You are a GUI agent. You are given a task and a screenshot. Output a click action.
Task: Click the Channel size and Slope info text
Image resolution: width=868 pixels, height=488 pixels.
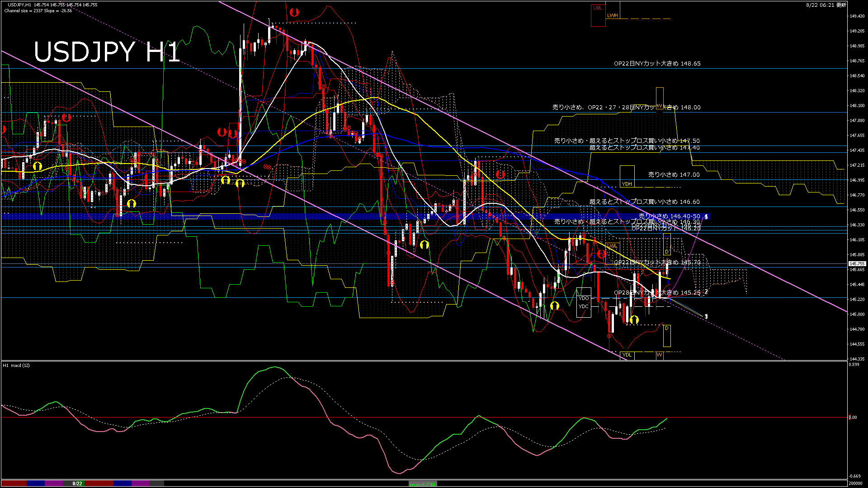tap(38, 10)
